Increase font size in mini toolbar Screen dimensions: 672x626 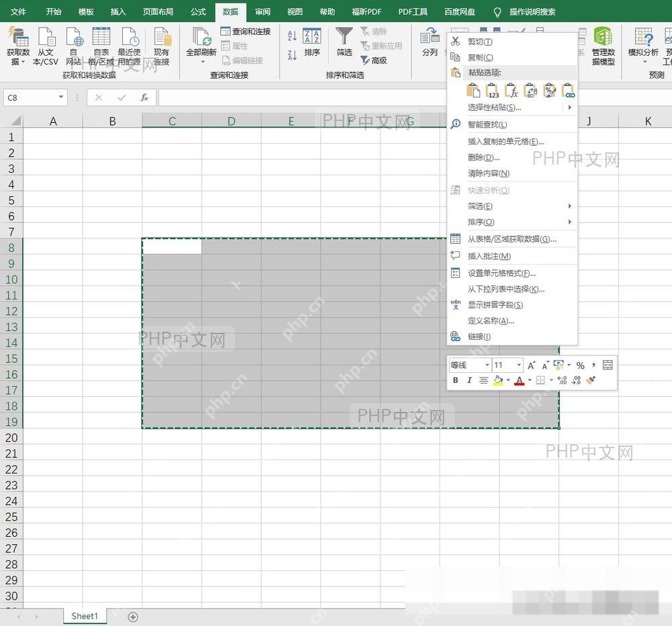coord(532,365)
